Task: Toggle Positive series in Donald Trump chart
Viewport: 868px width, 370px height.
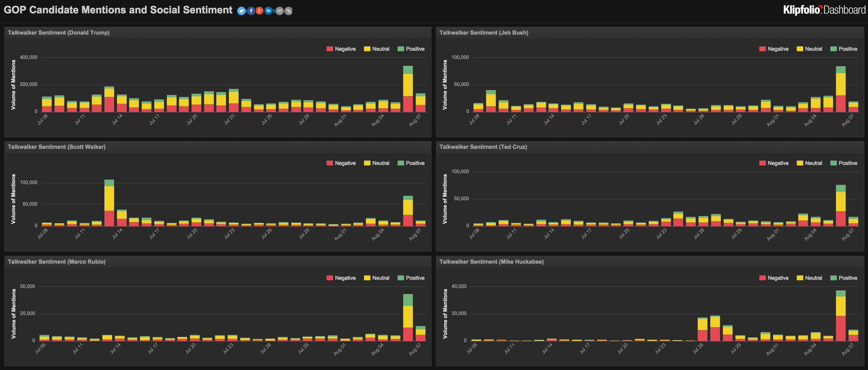Action: point(411,49)
